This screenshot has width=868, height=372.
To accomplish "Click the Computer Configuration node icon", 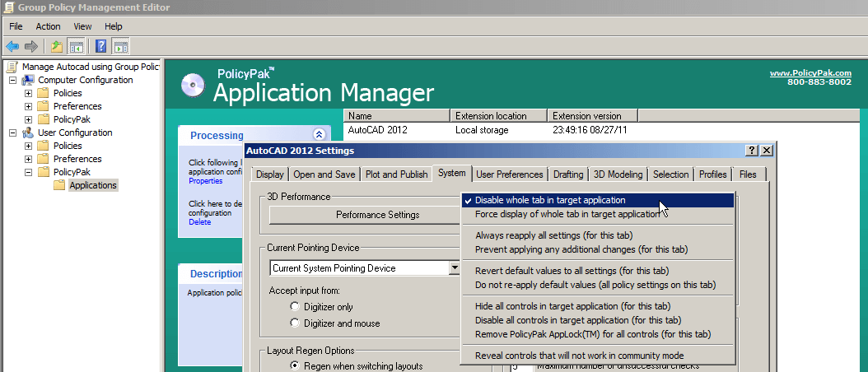I will click(x=28, y=81).
